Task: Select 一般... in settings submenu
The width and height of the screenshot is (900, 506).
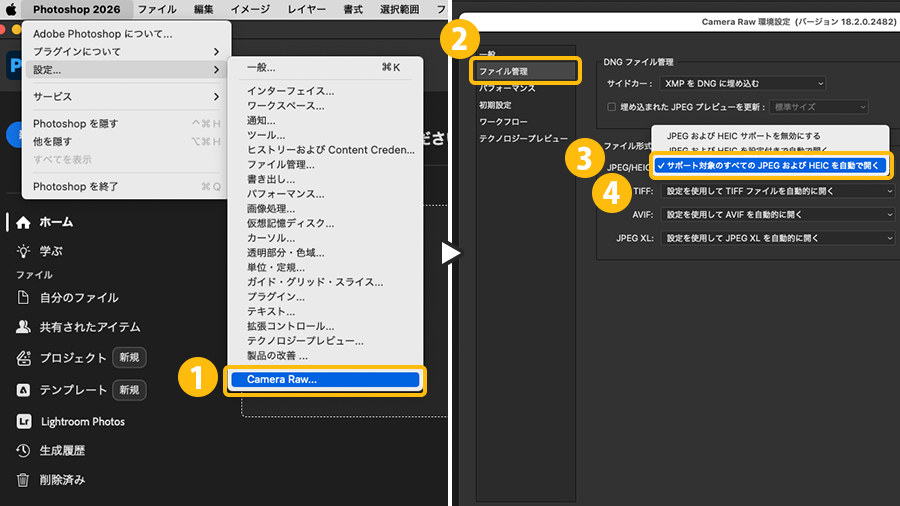Action: 325,67
